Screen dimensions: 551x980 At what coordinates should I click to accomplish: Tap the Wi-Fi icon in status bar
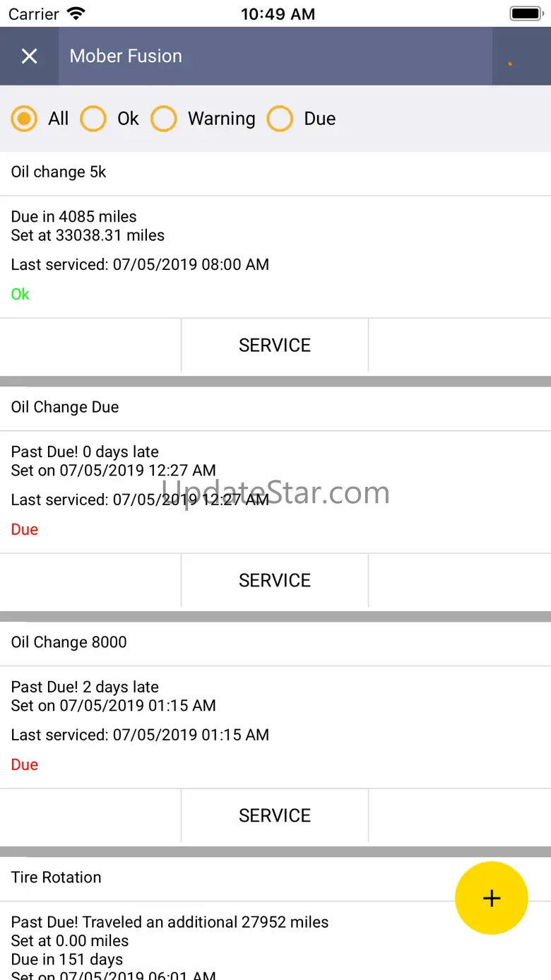coord(76,13)
